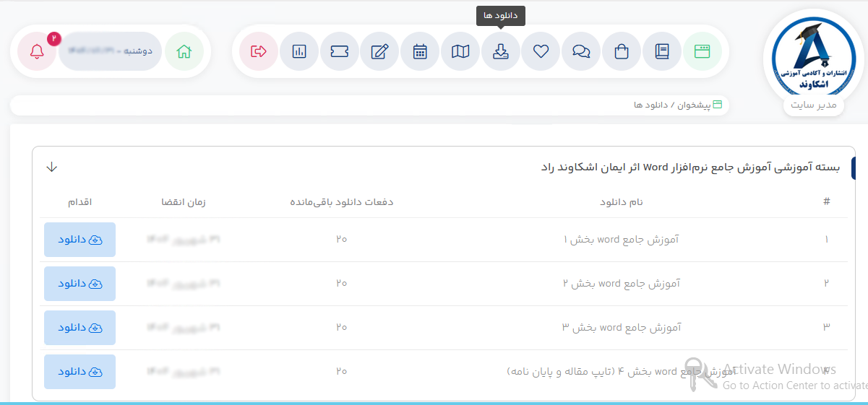The image size is (868, 405).
Task: Download آموزش جامع word بخش ۲
Action: (x=80, y=284)
